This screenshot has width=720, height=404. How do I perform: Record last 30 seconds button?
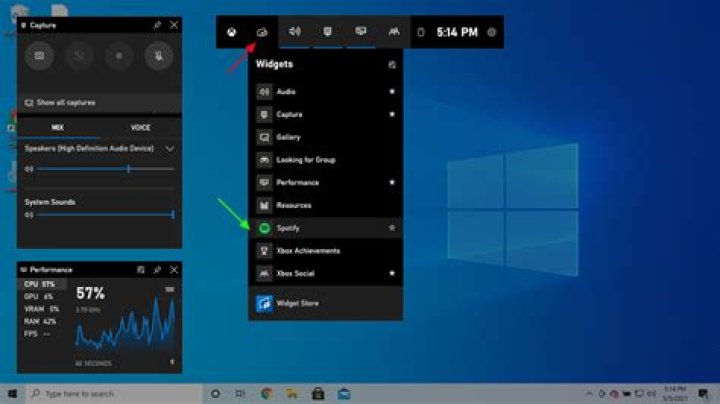pyautogui.click(x=79, y=56)
